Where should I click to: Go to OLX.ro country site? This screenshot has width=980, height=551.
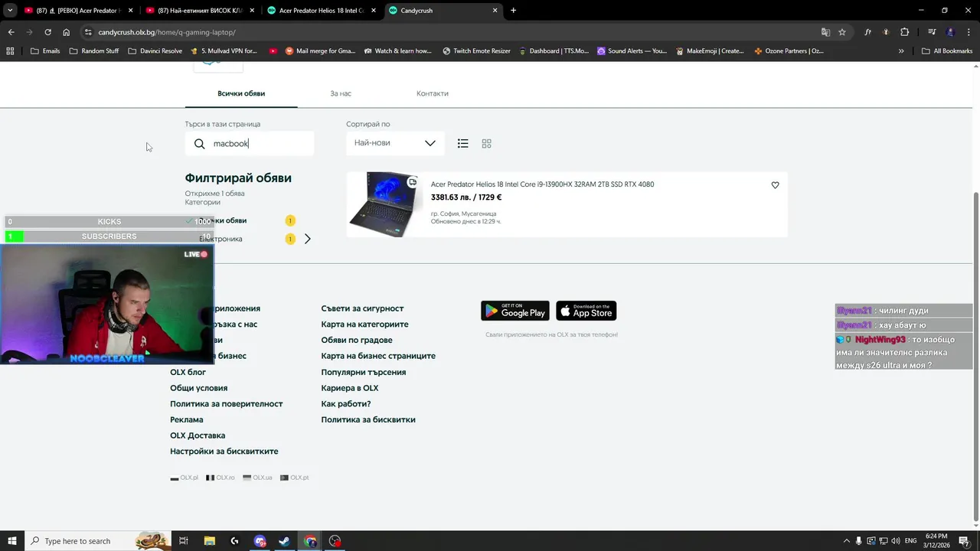point(220,478)
